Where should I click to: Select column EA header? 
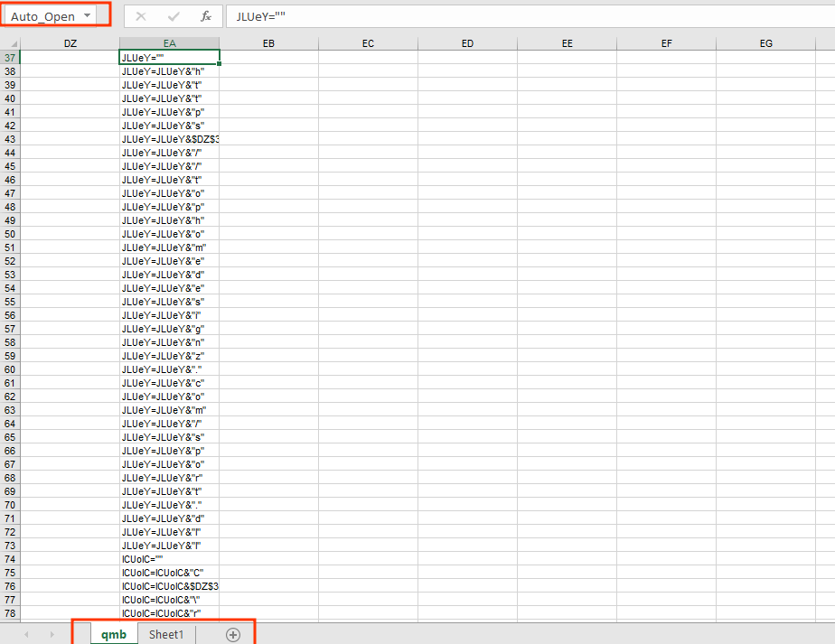[x=169, y=43]
